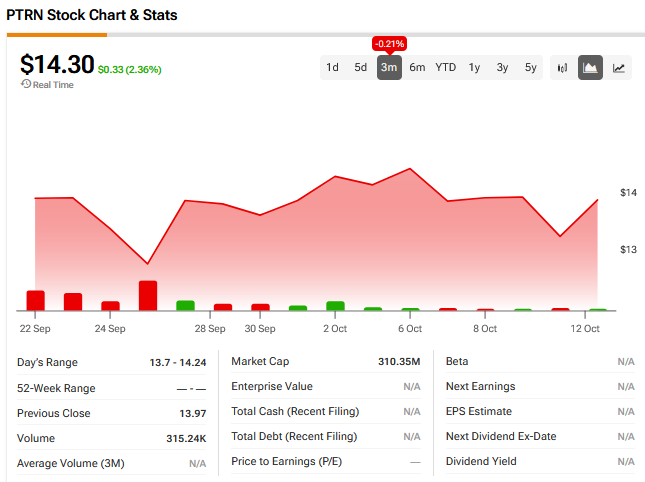This screenshot has width=645, height=482.
Task: Click the first red volume bar at 22 Sep
Action: pyautogui.click(x=36, y=300)
